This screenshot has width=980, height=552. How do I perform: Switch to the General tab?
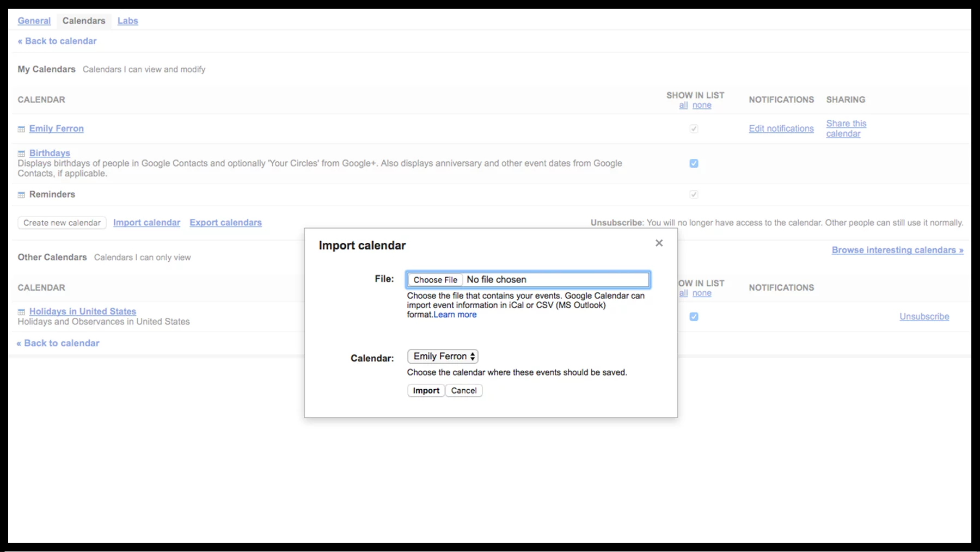tap(34, 21)
